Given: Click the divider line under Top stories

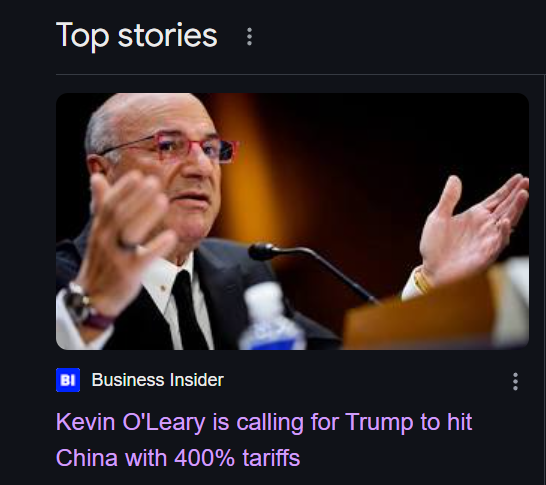Looking at the screenshot, I should (301, 74).
